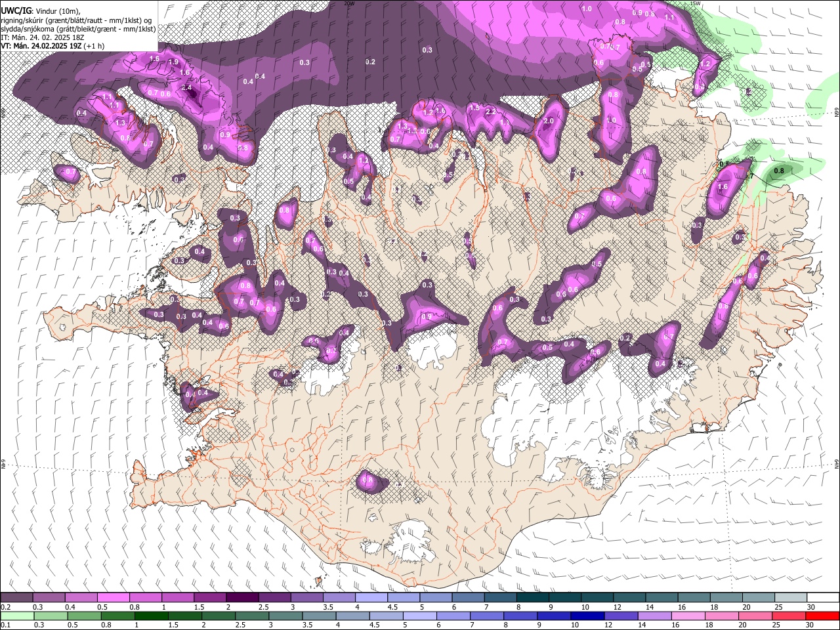Click upper legend swatch between 0.5 and 0.8
The image size is (840, 630).
coord(114,597)
